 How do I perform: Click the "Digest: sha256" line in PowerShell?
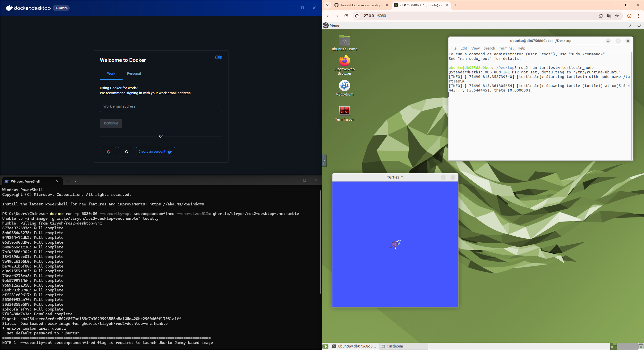92,319
